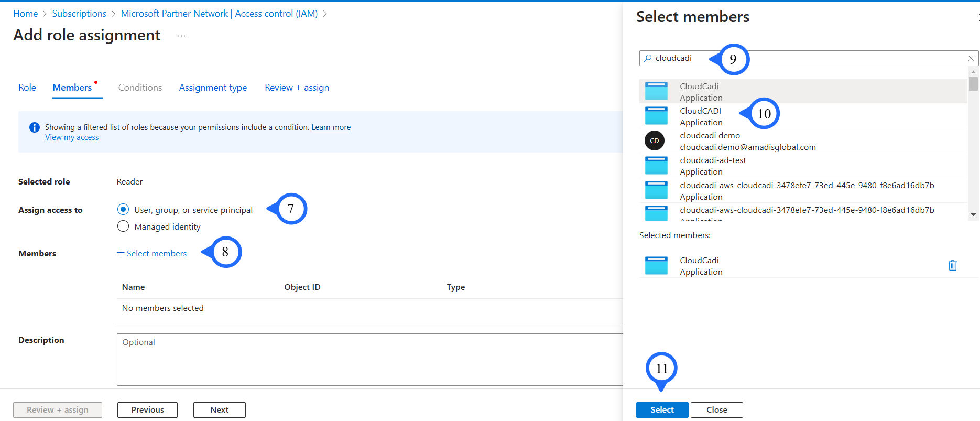Clear the cloudcadi search text with the X icon

971,58
